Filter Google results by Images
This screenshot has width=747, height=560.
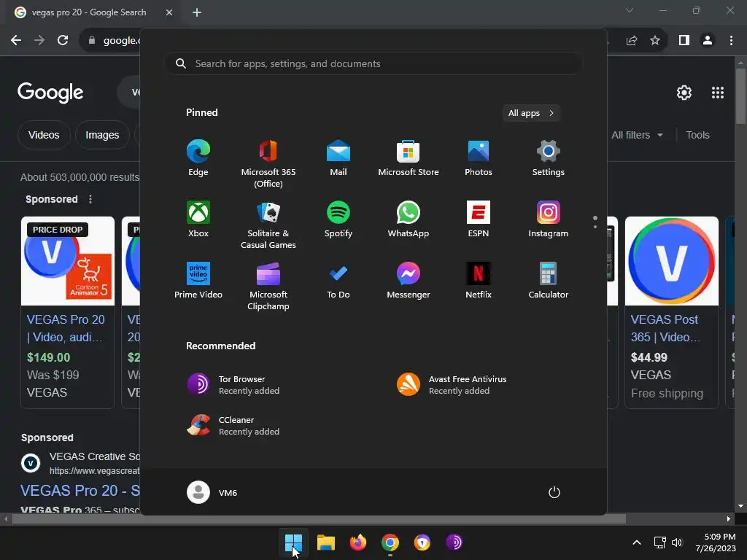[102, 135]
